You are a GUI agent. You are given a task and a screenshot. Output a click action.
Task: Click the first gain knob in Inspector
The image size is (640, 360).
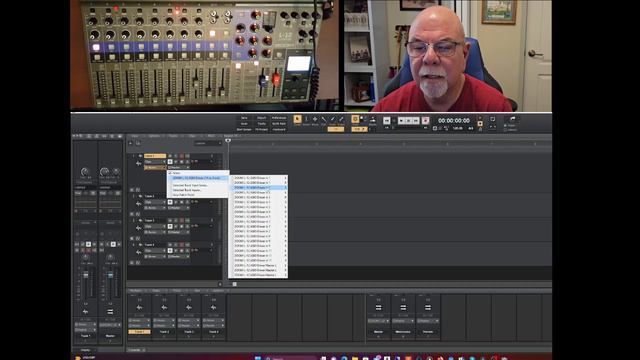click(85, 171)
